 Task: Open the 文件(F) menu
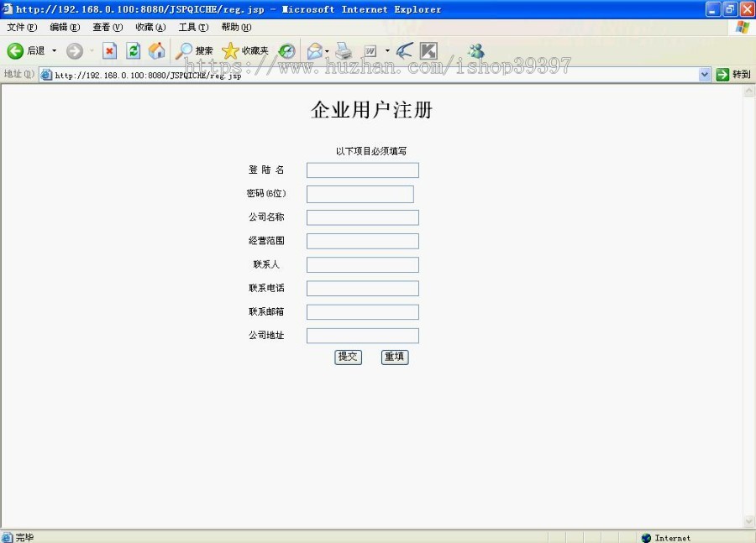point(22,28)
